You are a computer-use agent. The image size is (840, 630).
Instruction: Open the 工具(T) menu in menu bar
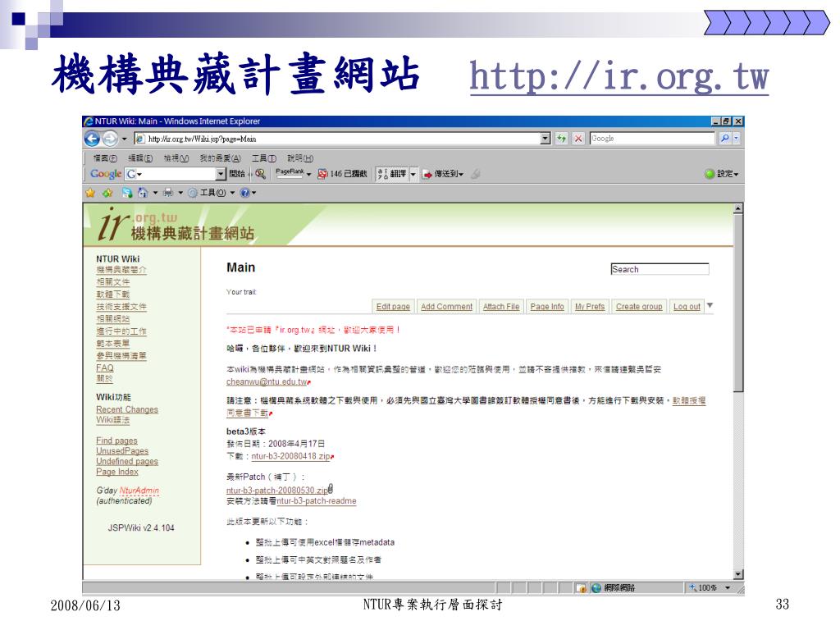(263, 158)
